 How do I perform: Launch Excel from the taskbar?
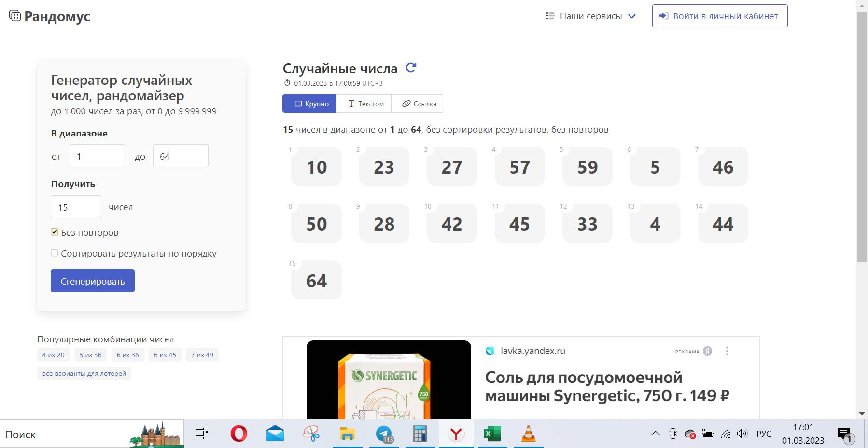tap(492, 434)
